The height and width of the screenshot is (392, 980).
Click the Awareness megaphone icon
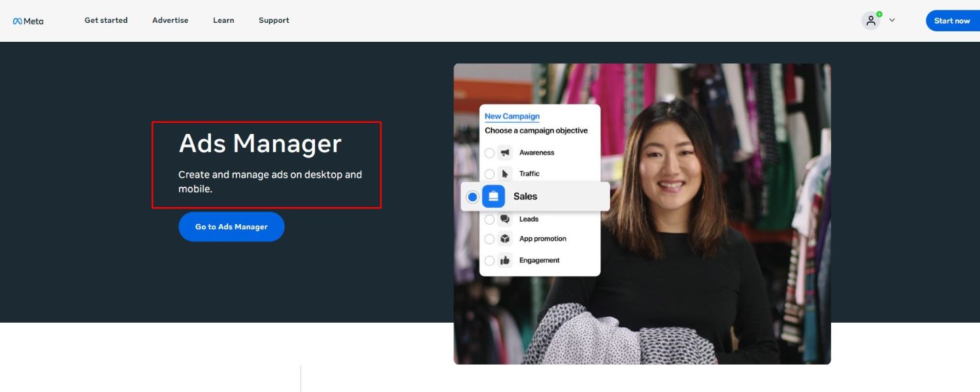(x=504, y=153)
